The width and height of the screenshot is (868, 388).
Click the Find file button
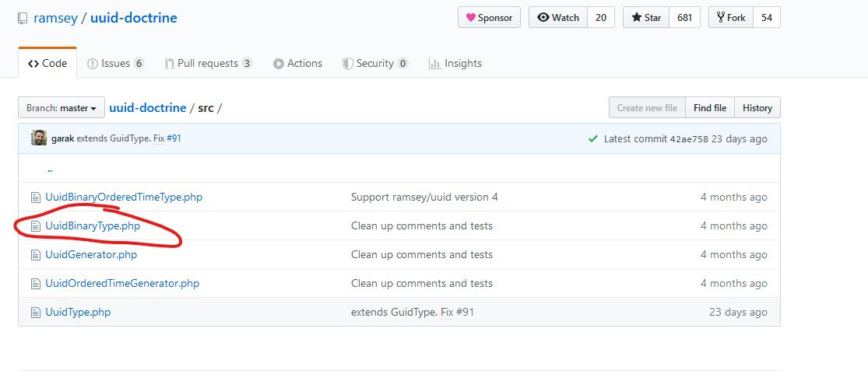point(710,108)
